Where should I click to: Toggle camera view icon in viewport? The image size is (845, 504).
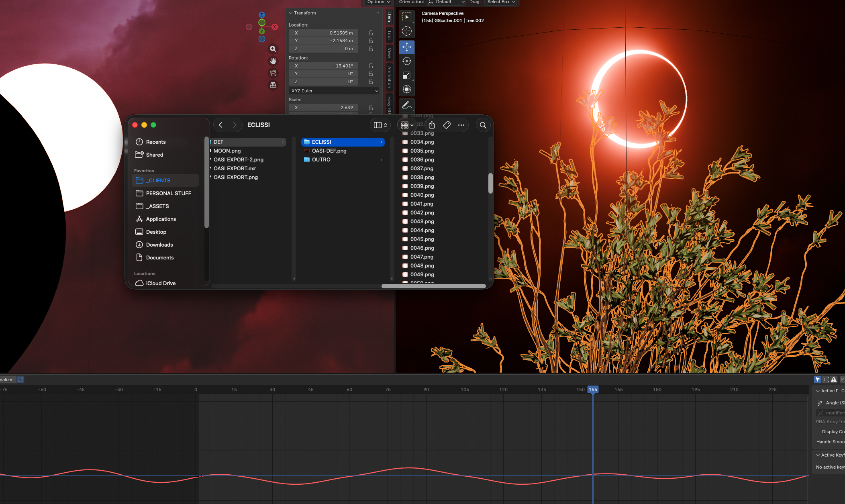tap(273, 73)
